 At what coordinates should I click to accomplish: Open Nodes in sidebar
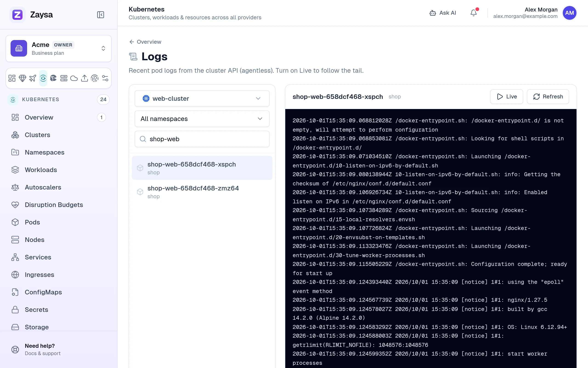pyautogui.click(x=59, y=240)
